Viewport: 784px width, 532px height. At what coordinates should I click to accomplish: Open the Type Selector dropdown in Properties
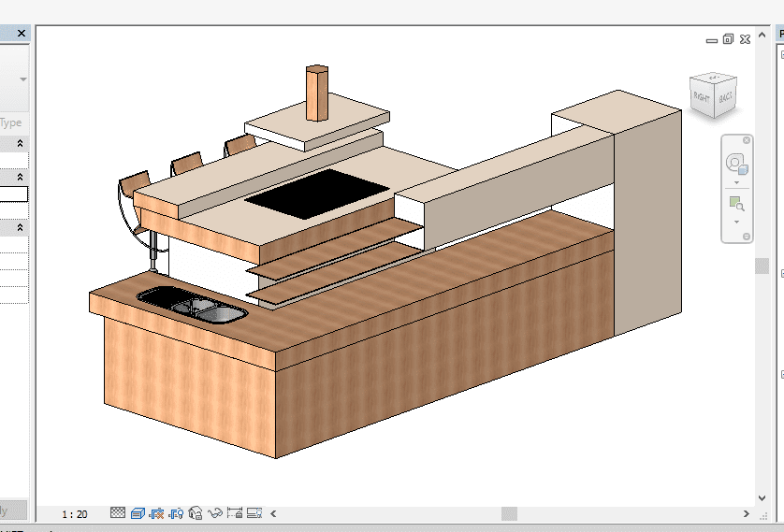(22, 79)
